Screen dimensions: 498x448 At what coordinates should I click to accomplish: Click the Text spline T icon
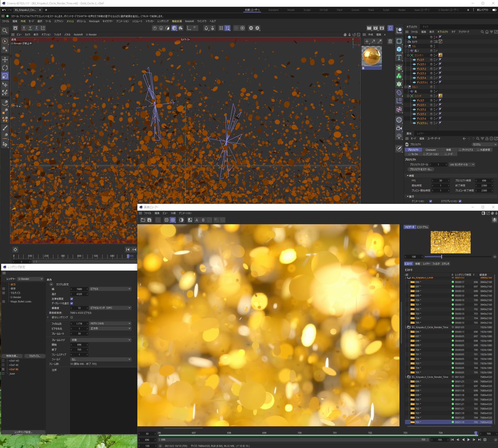[399, 58]
